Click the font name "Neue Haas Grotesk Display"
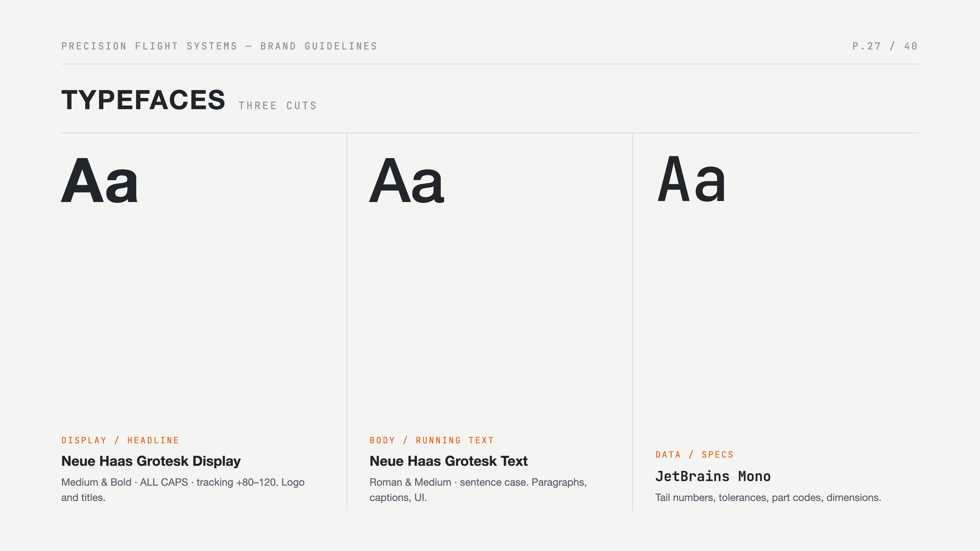The image size is (980, 551). (x=151, y=461)
